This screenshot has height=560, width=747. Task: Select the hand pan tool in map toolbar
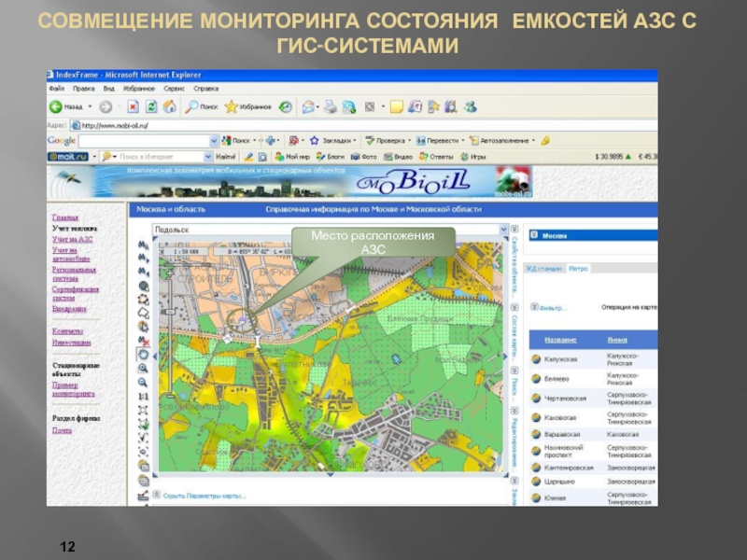coord(144,355)
